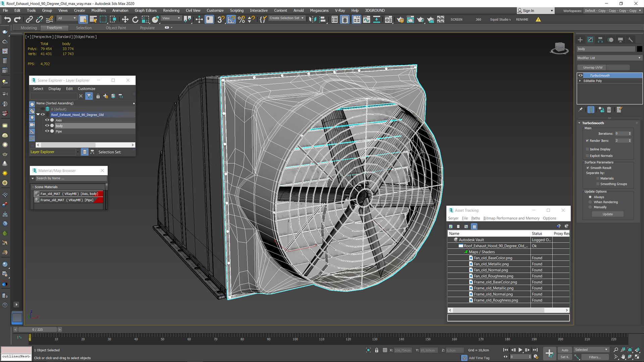Toggle TurboSmooth modifier eye icon

pyautogui.click(x=581, y=75)
